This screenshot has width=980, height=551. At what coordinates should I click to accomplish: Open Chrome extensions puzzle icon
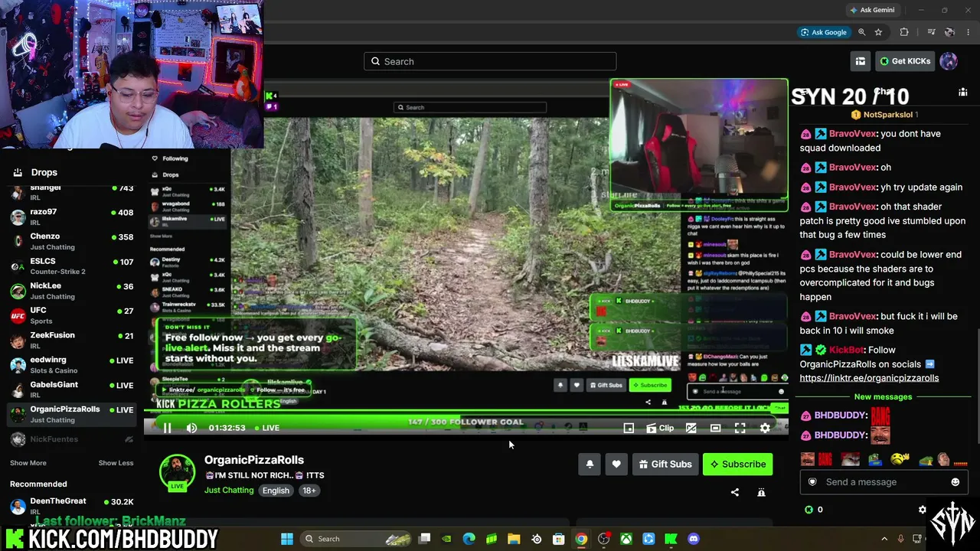click(904, 32)
